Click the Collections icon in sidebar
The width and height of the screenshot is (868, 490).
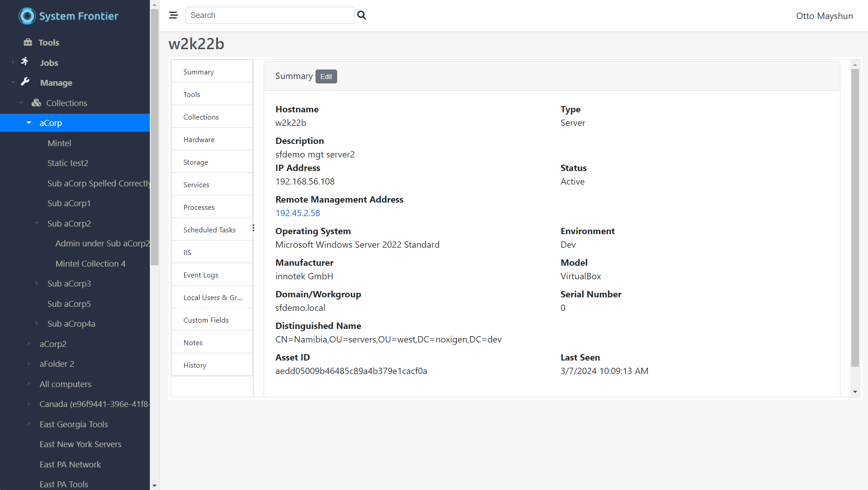click(37, 102)
